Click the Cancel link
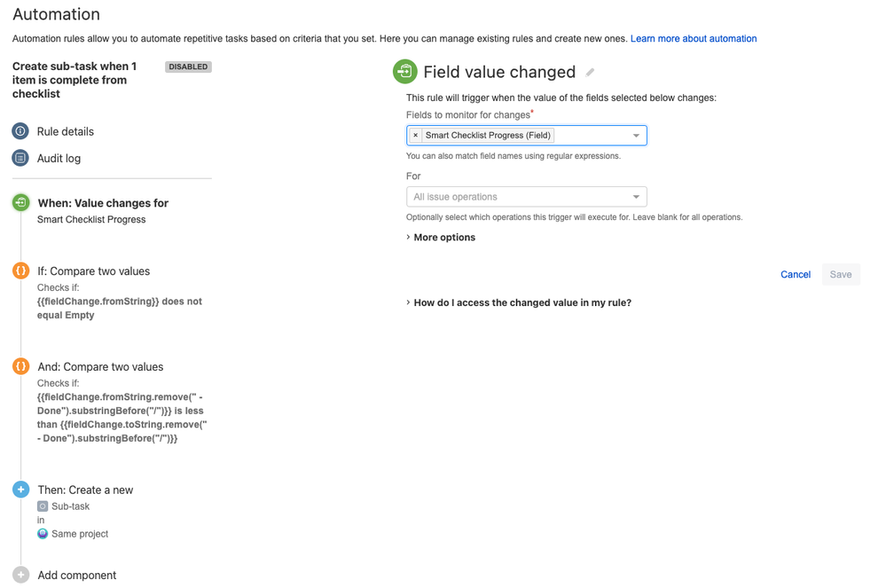 796,275
